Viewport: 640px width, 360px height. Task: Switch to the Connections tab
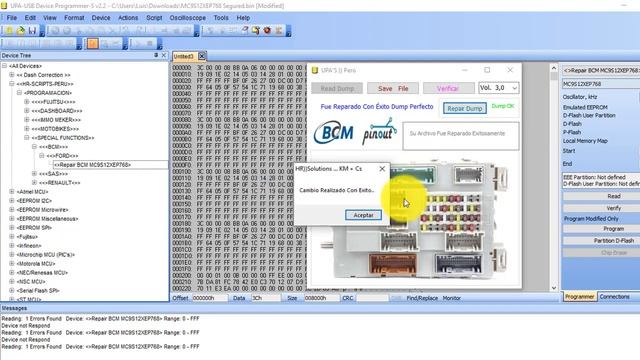coord(614,297)
